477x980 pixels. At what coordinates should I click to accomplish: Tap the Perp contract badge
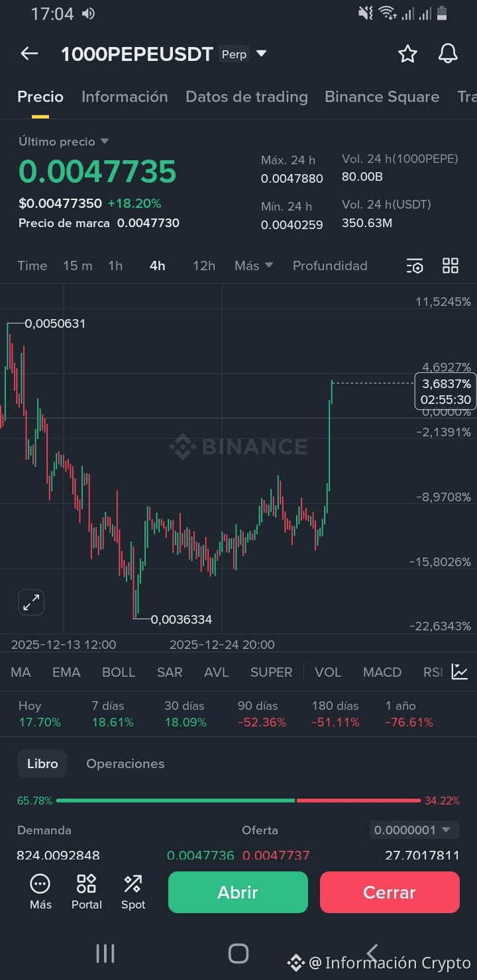pos(234,54)
